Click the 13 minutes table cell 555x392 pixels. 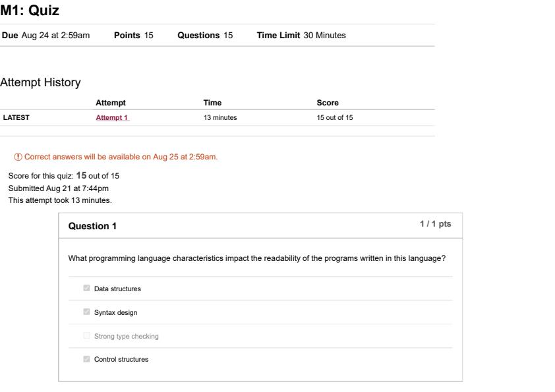220,118
